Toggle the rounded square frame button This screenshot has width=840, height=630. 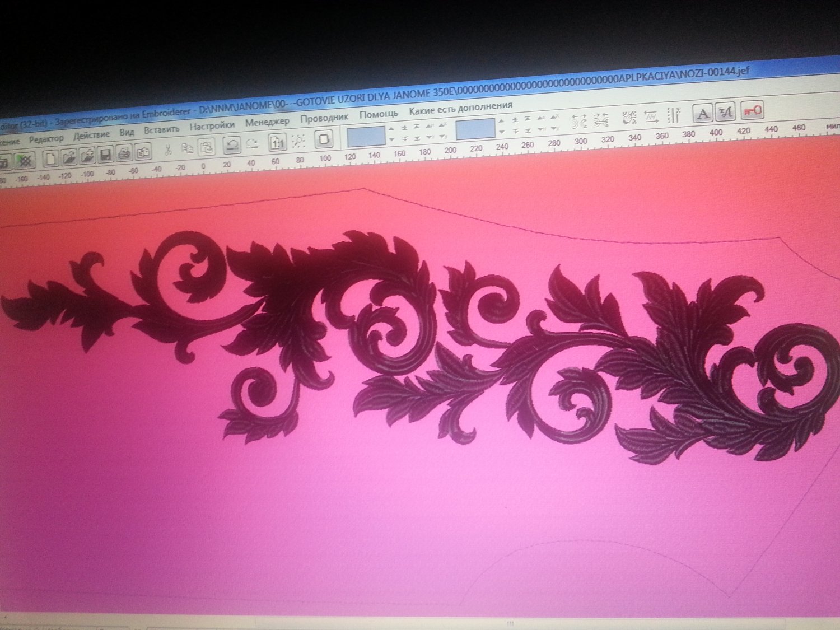324,138
